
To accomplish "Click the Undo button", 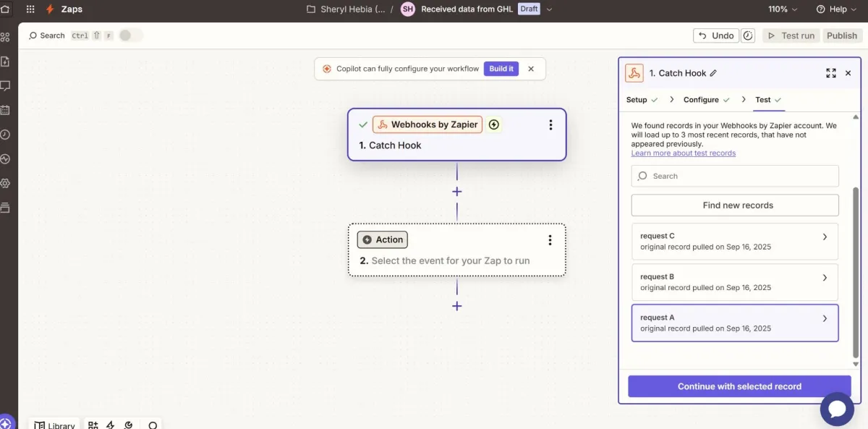I will point(715,35).
